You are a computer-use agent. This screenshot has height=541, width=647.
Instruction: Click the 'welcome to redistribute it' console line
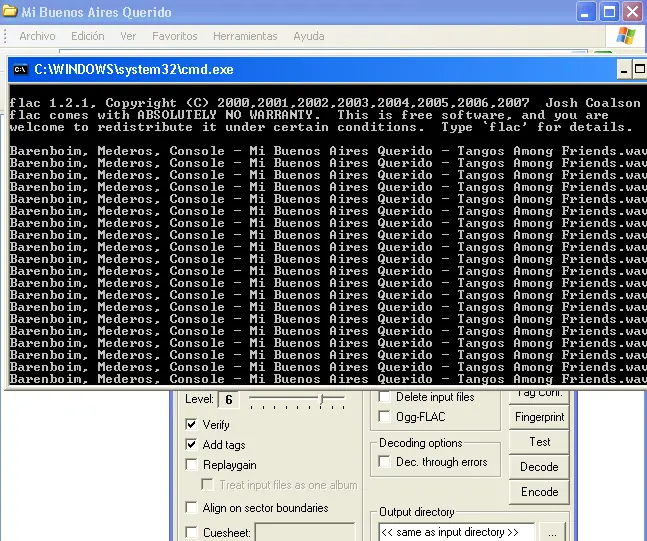pos(320,127)
